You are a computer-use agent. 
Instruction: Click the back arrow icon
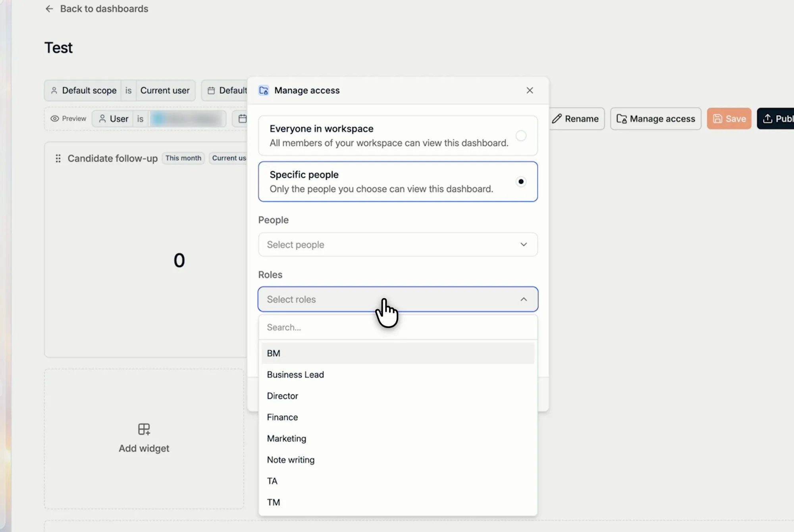pos(49,9)
